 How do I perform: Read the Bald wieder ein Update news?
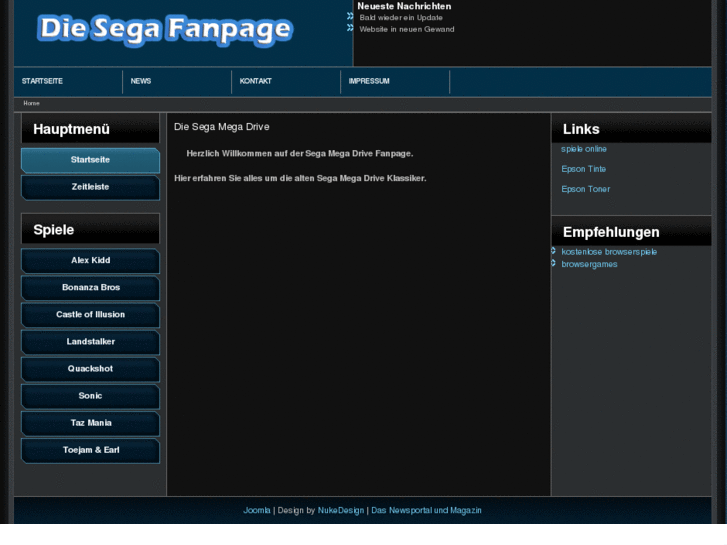[401, 18]
